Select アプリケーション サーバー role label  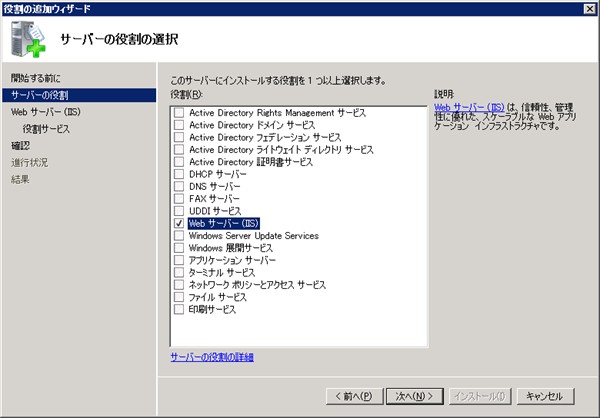tap(232, 260)
